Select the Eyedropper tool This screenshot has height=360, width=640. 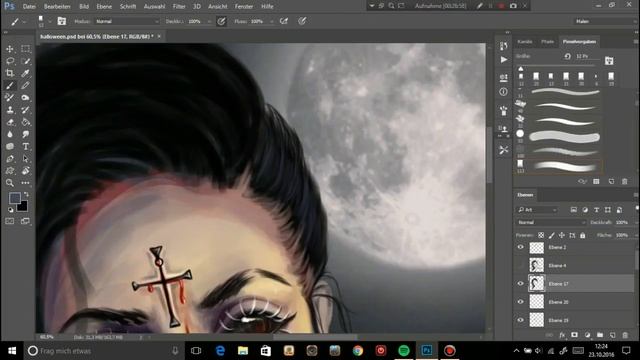25,73
